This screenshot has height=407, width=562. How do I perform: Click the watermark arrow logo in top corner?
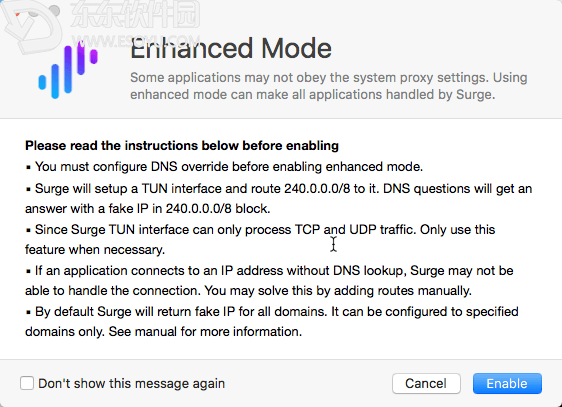[32, 27]
